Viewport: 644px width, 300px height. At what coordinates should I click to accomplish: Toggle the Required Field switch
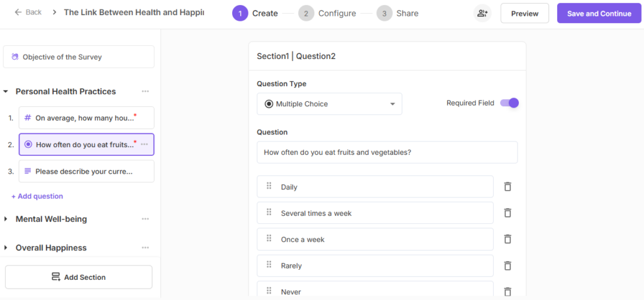click(509, 103)
